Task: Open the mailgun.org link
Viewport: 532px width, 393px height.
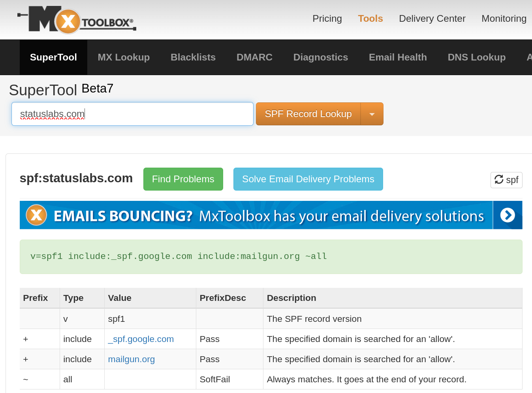Action: (x=132, y=359)
